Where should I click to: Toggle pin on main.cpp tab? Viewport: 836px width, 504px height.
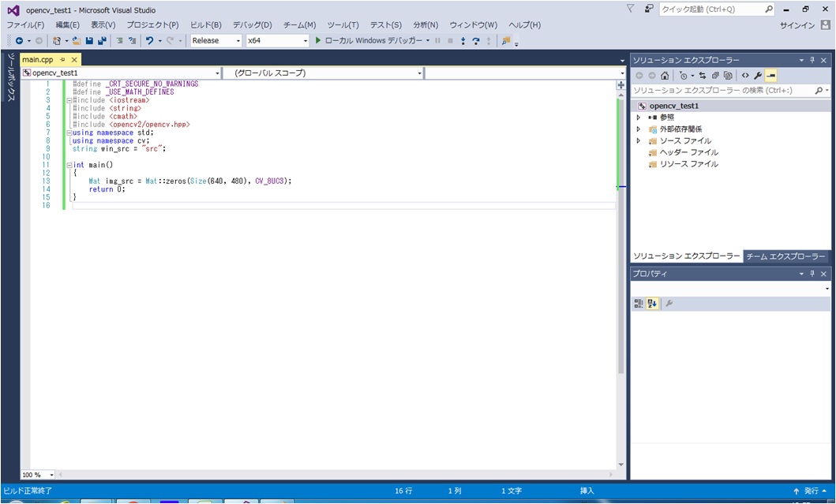click(62, 60)
